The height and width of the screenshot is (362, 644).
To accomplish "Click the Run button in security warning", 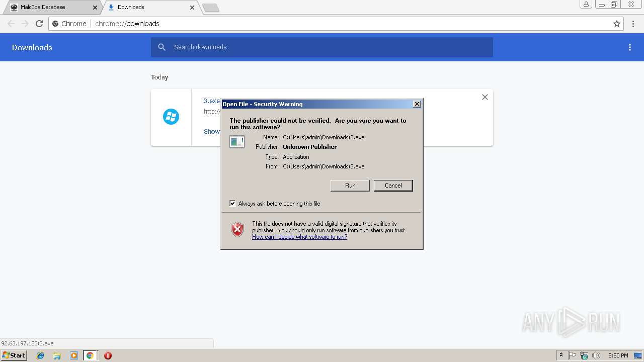I will pos(350,186).
